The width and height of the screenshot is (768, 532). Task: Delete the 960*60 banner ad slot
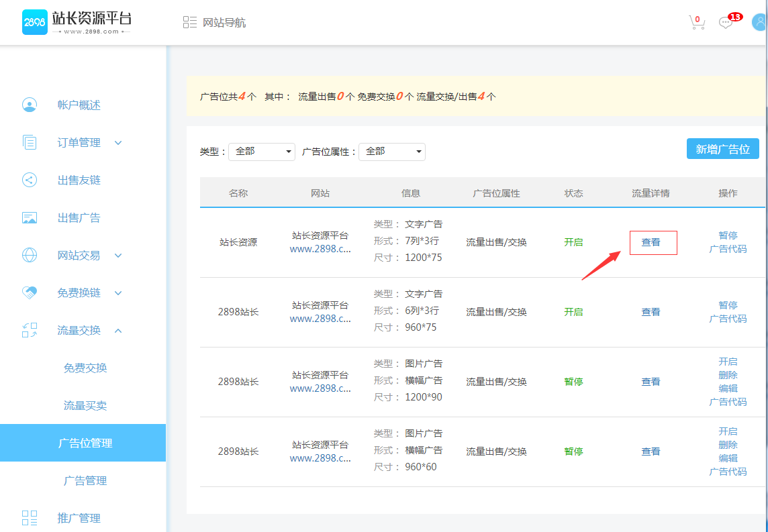tap(728, 445)
